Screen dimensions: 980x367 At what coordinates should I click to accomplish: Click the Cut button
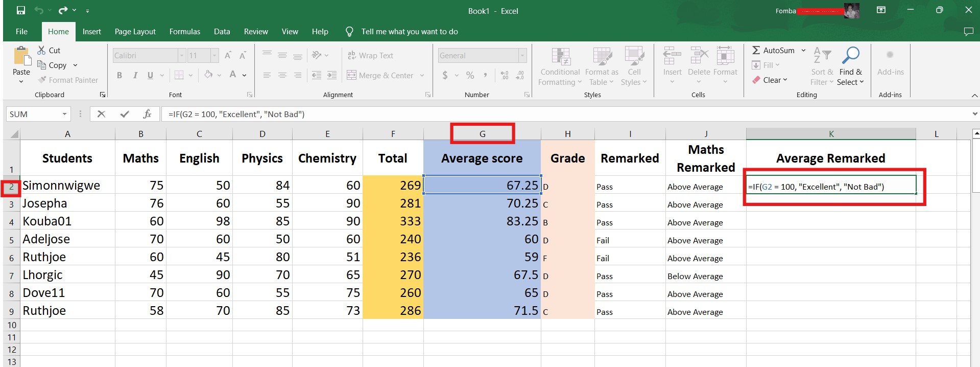click(49, 50)
